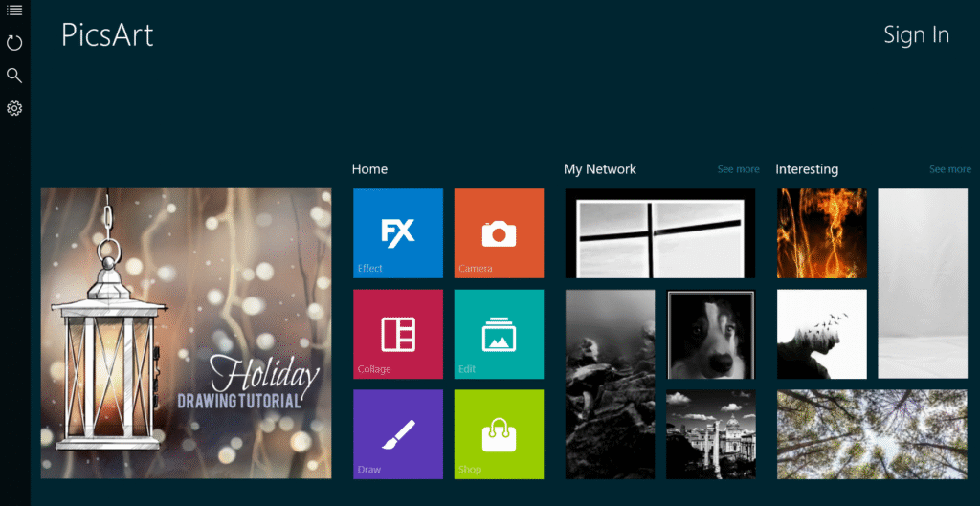Screen dimensions: 980x506
Task: Open the Holiday Drawing Tutorial banner
Action: (x=187, y=334)
